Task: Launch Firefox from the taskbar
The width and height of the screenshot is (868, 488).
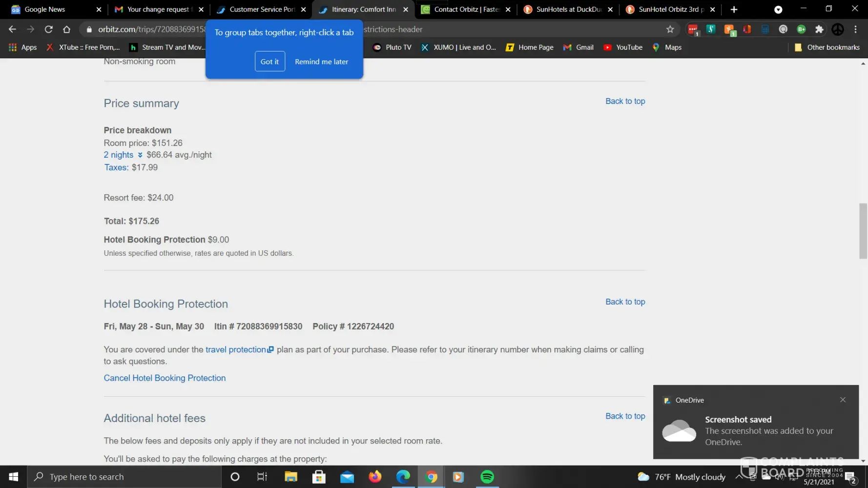Action: [x=375, y=477]
